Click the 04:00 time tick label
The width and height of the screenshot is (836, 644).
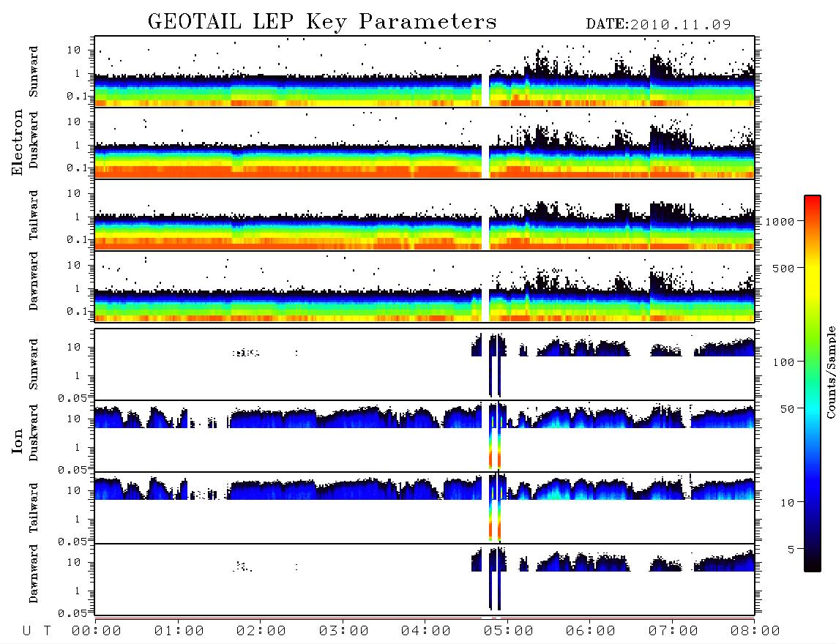click(426, 631)
